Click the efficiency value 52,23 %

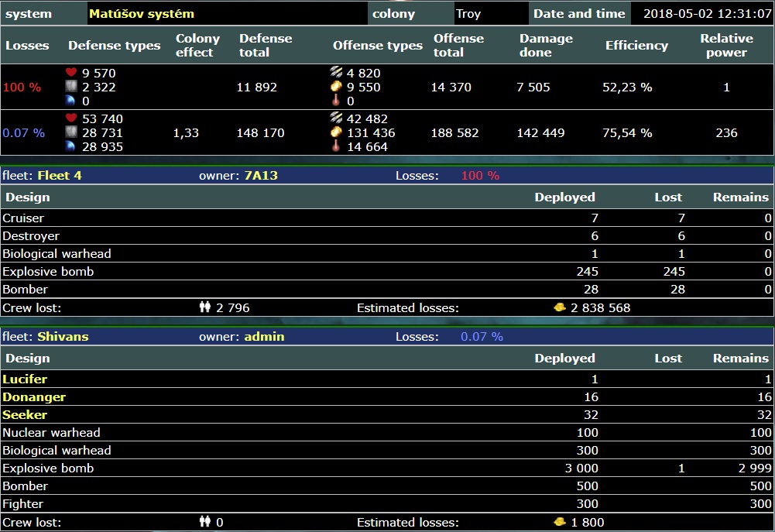pyautogui.click(x=627, y=87)
